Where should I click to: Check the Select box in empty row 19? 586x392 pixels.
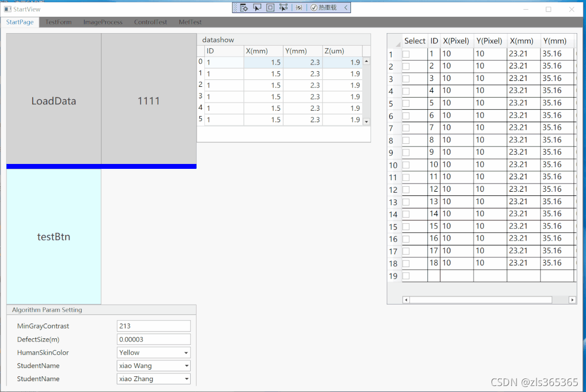point(406,276)
